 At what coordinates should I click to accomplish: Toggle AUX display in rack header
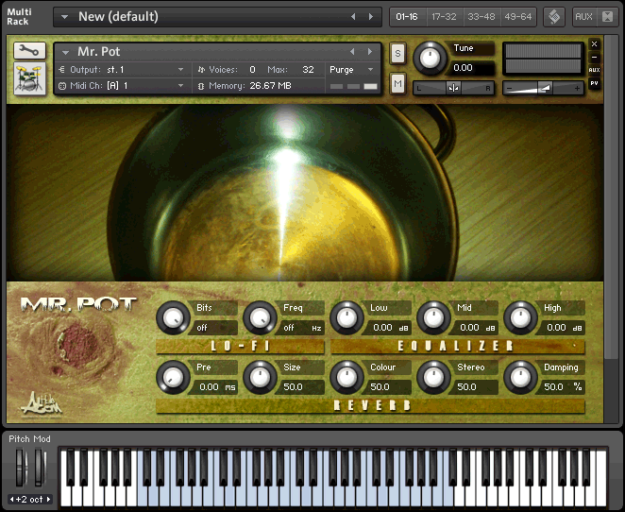584,17
